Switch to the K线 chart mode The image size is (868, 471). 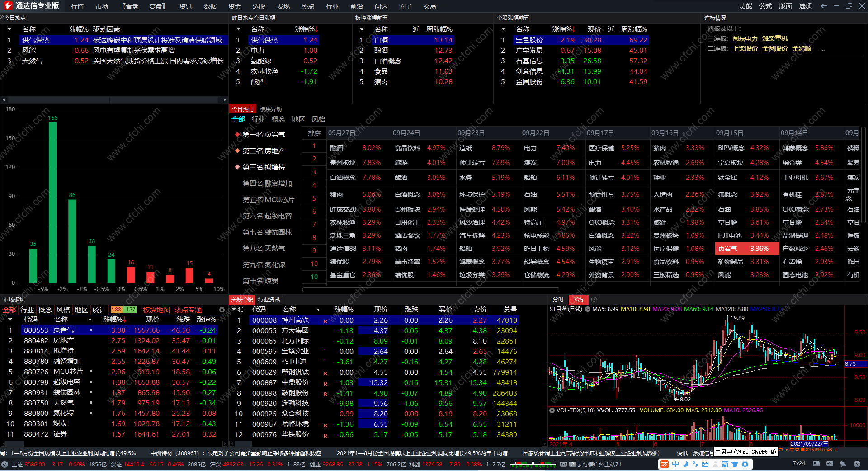click(579, 299)
